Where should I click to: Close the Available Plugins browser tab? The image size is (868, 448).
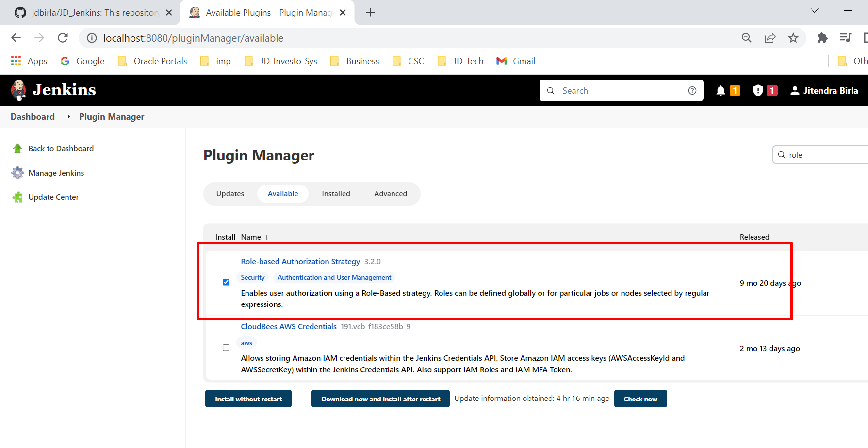[x=343, y=13]
